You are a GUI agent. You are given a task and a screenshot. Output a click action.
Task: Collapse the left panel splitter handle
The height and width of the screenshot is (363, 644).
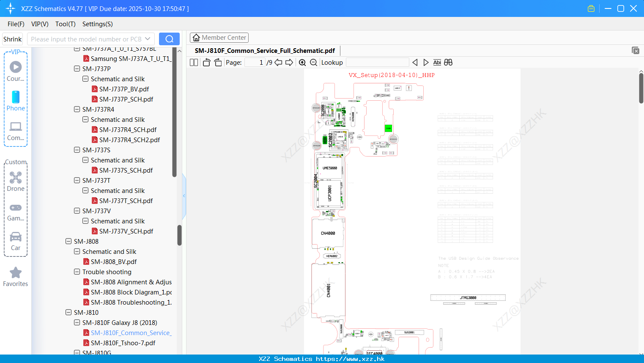[x=184, y=195]
